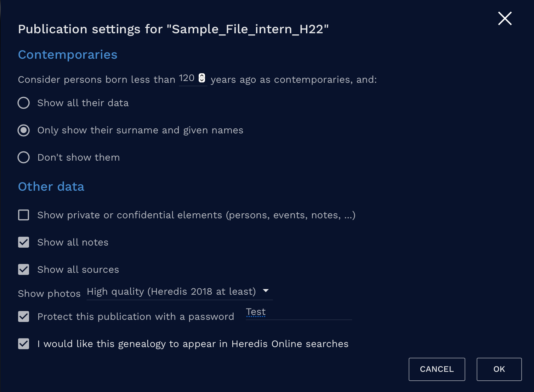The image size is (534, 392).
Task: Close the publication settings dialog
Action: (x=505, y=18)
